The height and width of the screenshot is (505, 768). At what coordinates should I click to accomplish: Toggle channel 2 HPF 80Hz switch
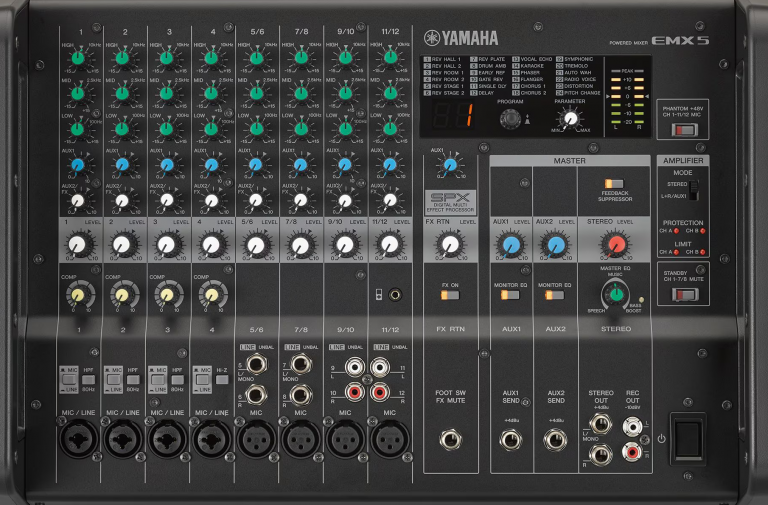[133, 380]
